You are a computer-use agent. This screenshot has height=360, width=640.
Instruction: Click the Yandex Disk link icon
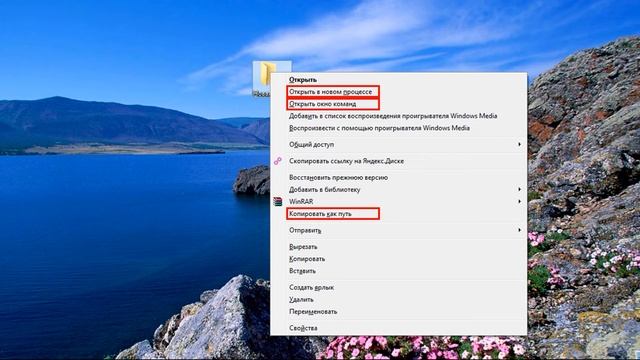[x=278, y=161]
